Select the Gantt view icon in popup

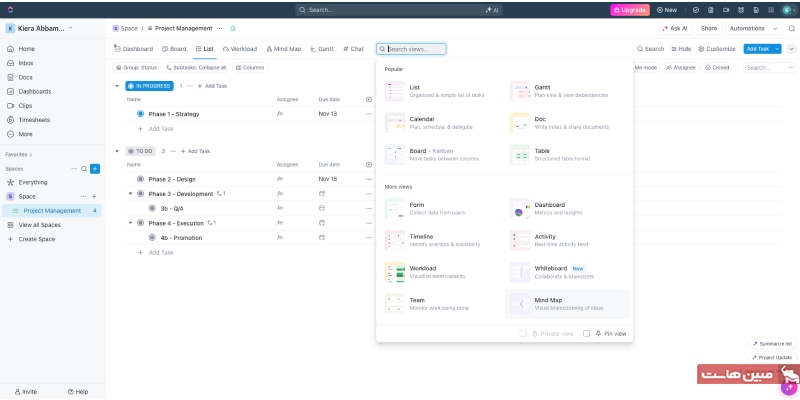coord(520,92)
